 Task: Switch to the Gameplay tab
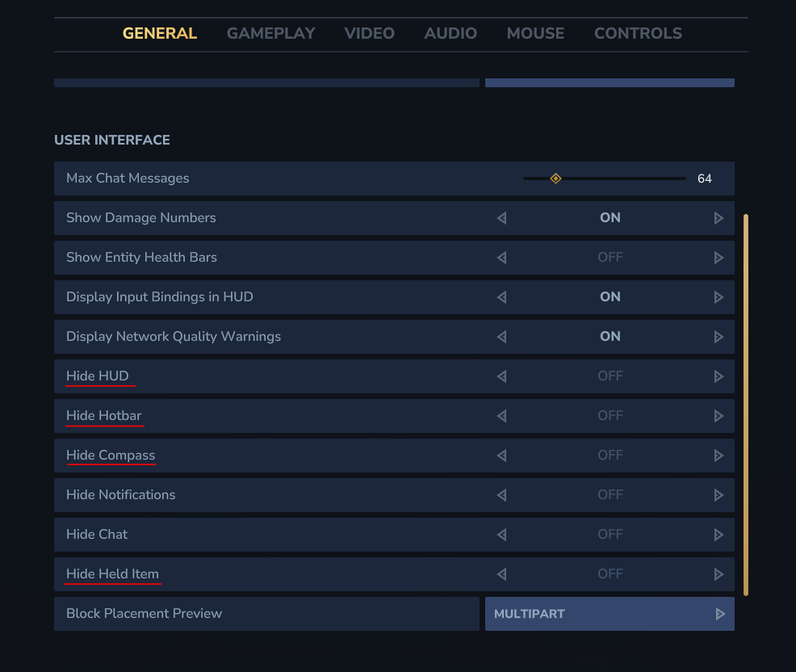pyautogui.click(x=270, y=34)
